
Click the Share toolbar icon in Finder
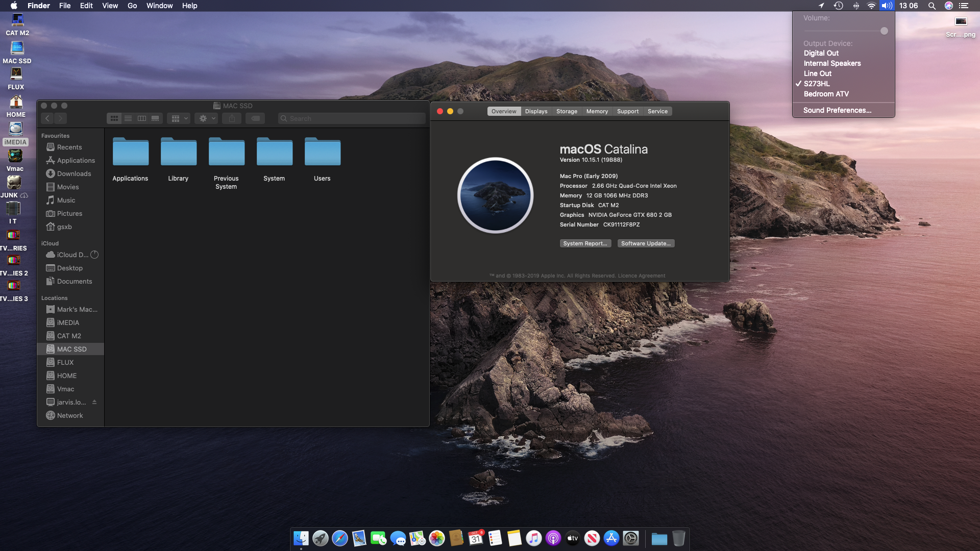pos(232,118)
